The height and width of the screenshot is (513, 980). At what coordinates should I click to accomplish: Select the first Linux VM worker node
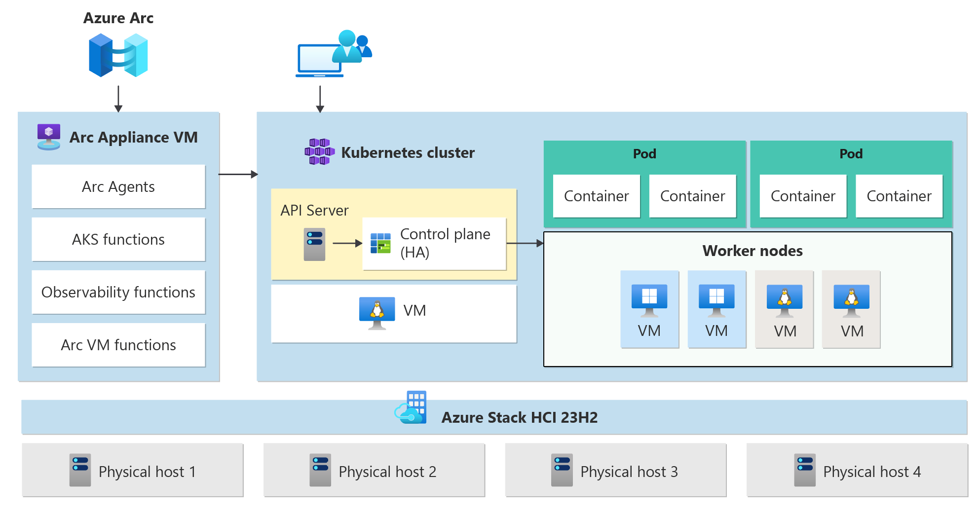[x=784, y=309]
